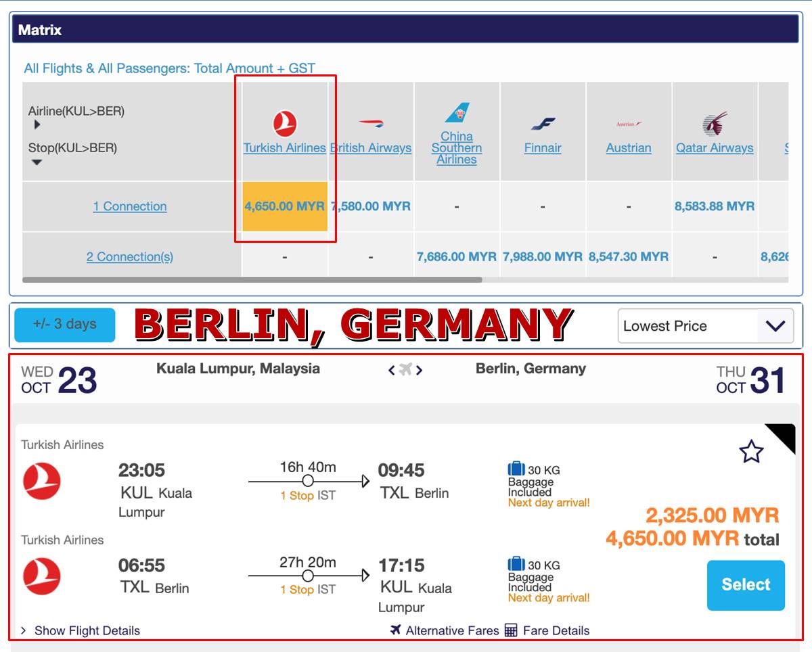Favorite this itinerary with the star icon
This screenshot has height=652, width=812.
[x=751, y=451]
